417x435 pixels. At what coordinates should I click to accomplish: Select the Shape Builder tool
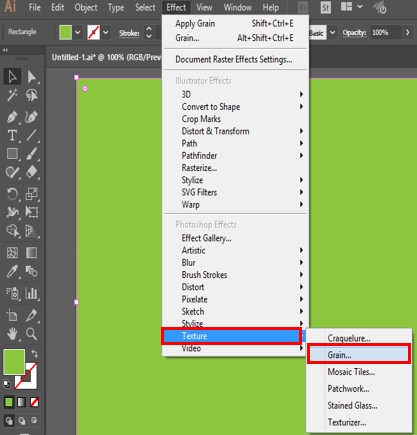click(12, 231)
